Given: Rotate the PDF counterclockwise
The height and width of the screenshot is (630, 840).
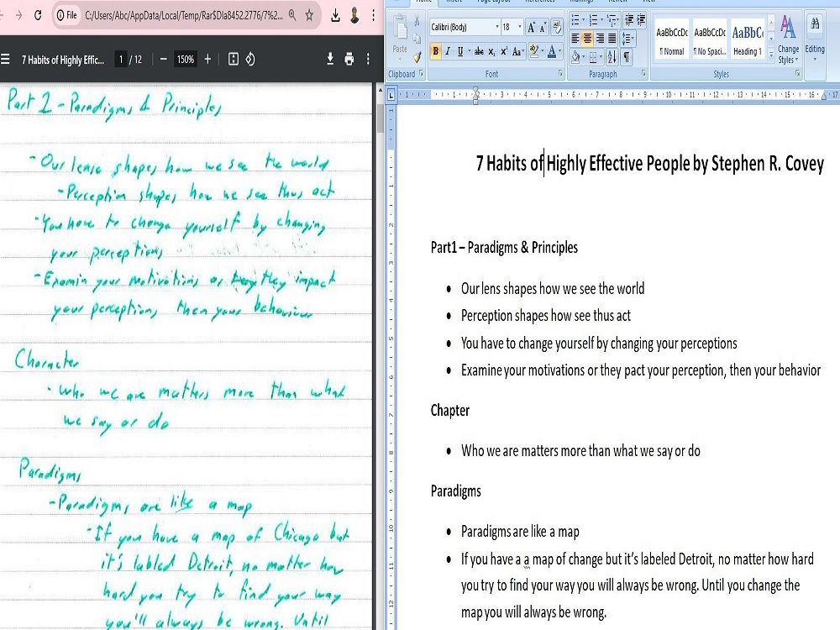Looking at the screenshot, I should coord(250,59).
